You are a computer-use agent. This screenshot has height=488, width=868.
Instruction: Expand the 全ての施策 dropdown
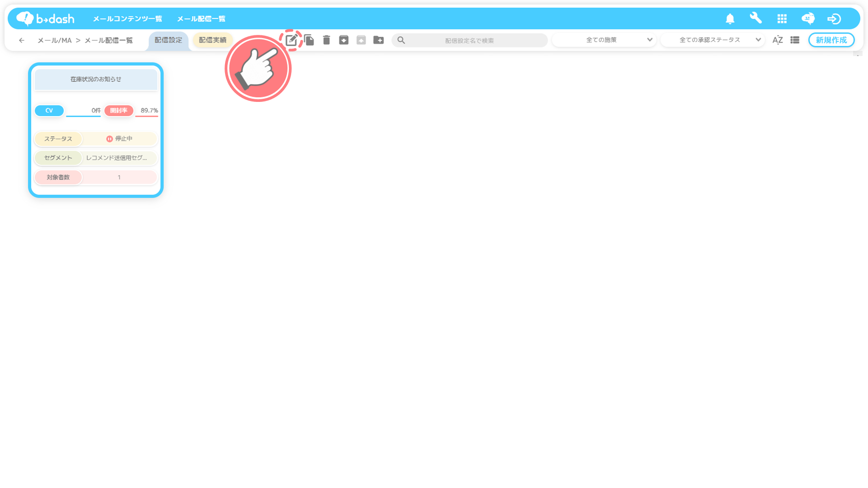pyautogui.click(x=604, y=40)
